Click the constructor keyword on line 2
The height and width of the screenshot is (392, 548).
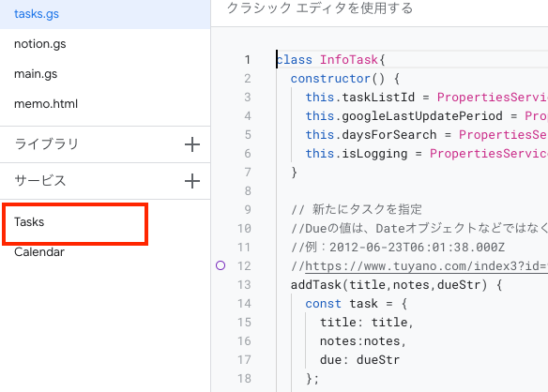330,79
